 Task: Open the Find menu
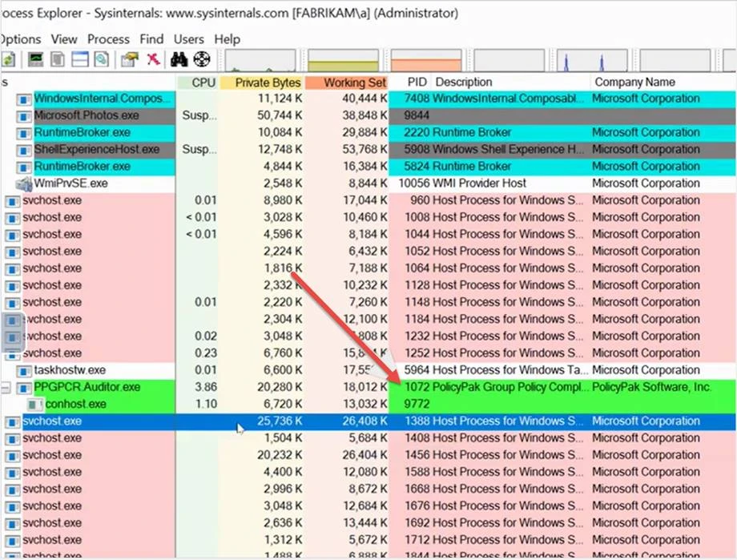(x=151, y=39)
